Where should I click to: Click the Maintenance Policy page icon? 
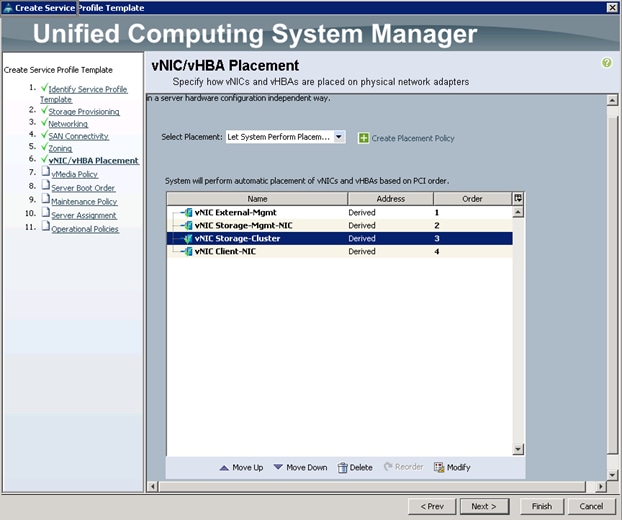[46, 199]
